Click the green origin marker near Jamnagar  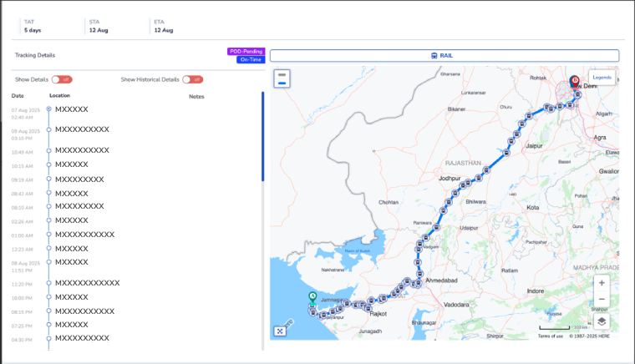[312, 296]
